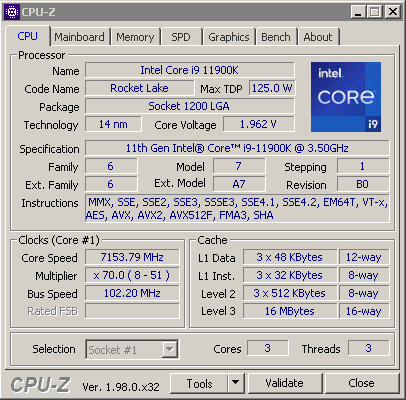Click the Rocket Lake code name value
Screen dimensions: 406x400
pos(139,88)
